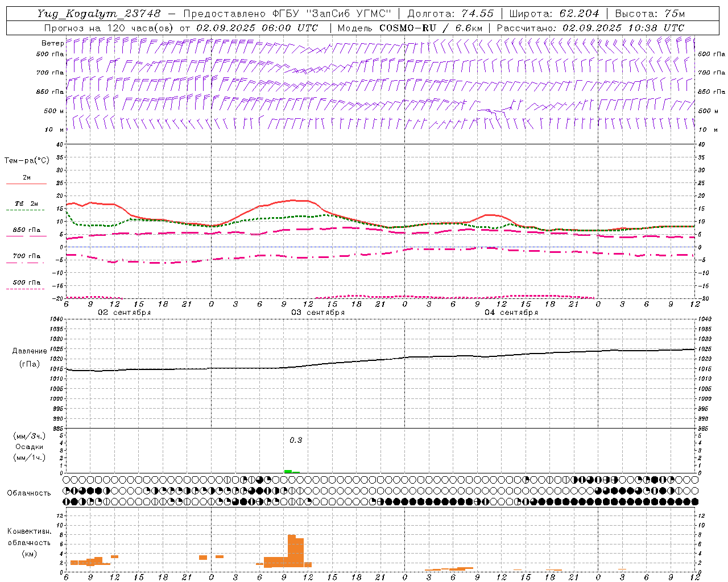Click the 40 value at top of left temperature axis
The image size is (728, 582).
60,144
